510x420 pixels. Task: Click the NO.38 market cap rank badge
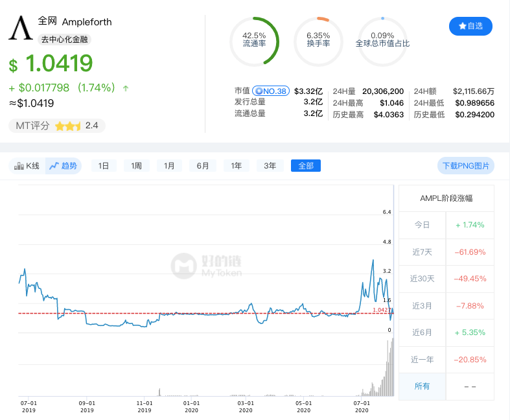(270, 91)
